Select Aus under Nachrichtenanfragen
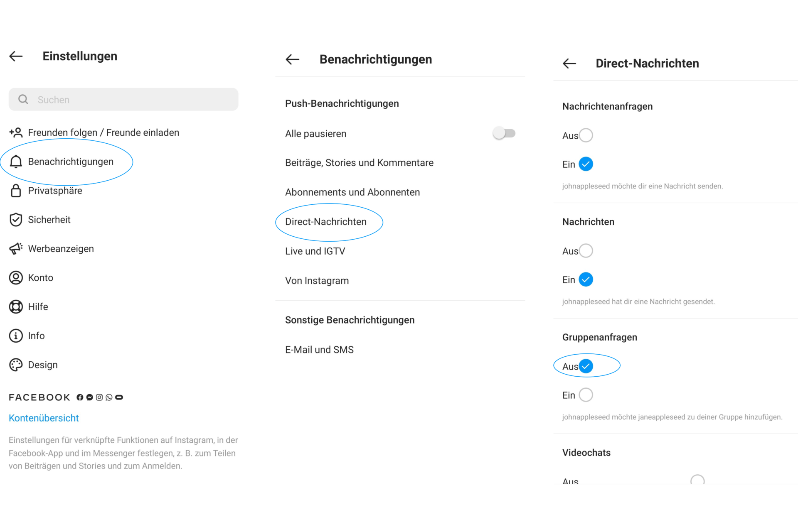The height and width of the screenshot is (532, 798). 586,135
